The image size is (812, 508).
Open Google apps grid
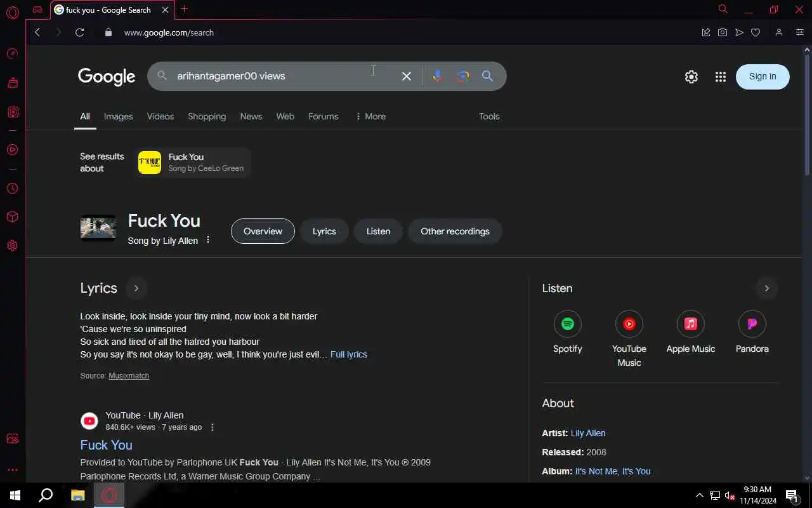pos(721,77)
